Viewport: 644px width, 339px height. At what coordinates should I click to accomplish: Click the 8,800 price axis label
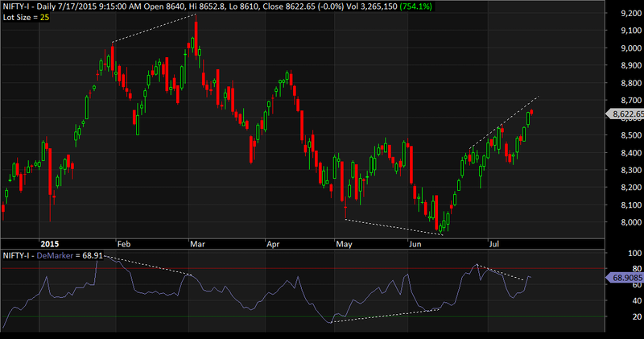tap(631, 83)
